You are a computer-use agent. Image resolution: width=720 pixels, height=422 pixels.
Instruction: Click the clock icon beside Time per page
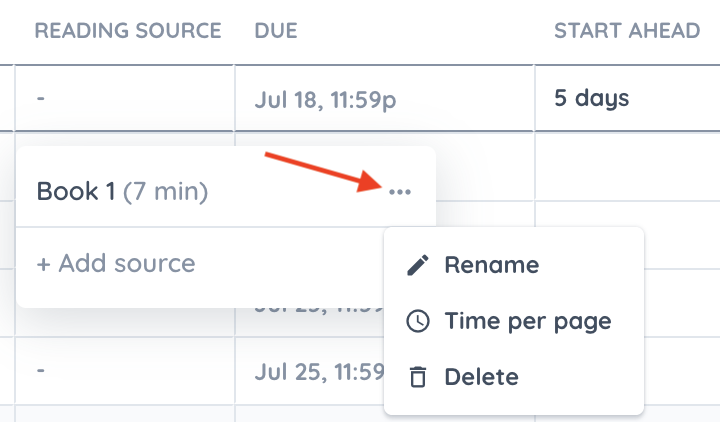(418, 321)
